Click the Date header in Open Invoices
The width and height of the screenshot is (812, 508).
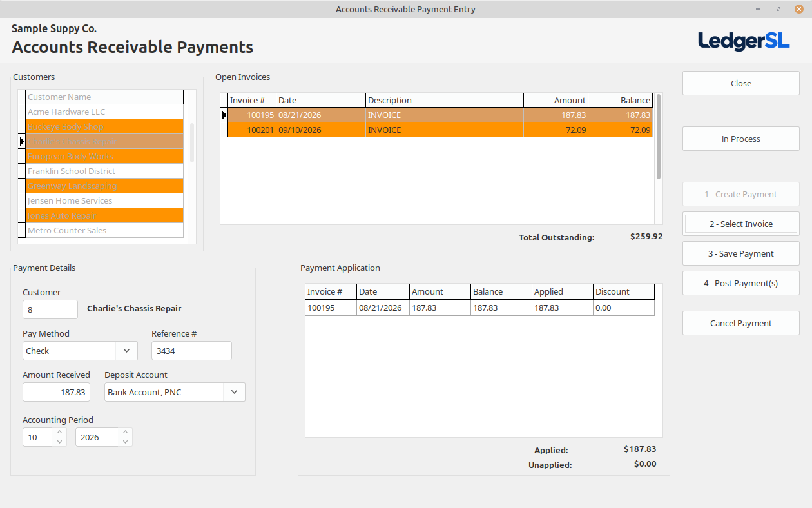(321, 100)
